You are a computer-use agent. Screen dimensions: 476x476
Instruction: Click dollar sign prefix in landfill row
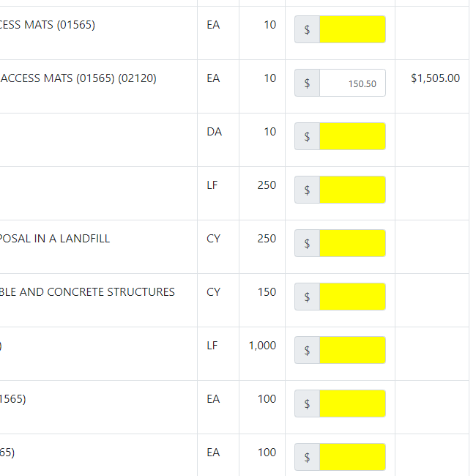point(308,243)
